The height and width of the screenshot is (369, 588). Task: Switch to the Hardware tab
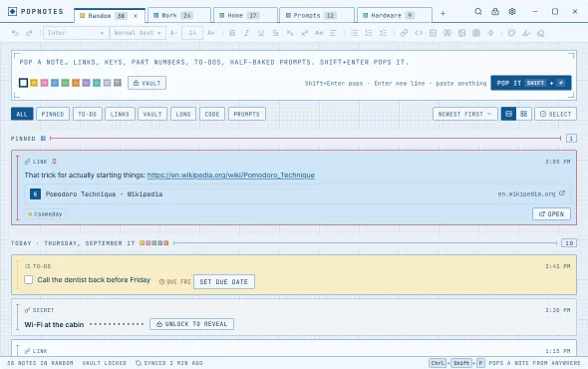click(x=394, y=15)
